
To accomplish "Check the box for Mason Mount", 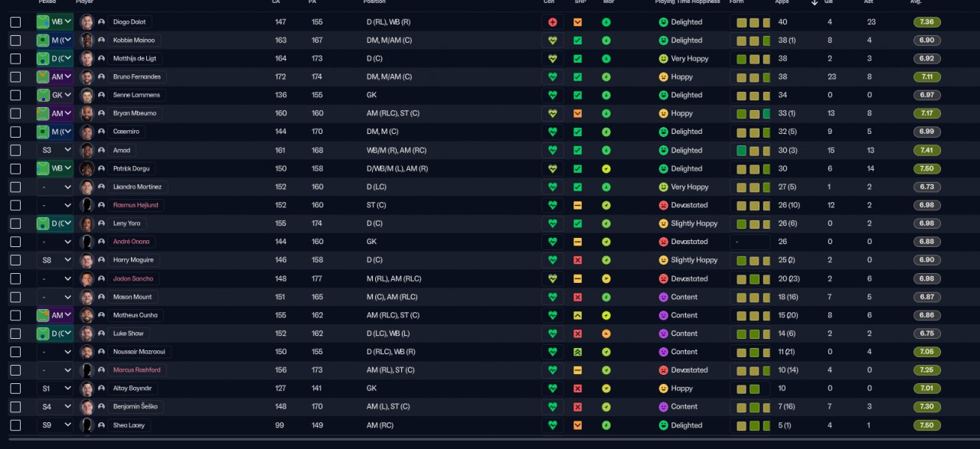I will [15, 297].
